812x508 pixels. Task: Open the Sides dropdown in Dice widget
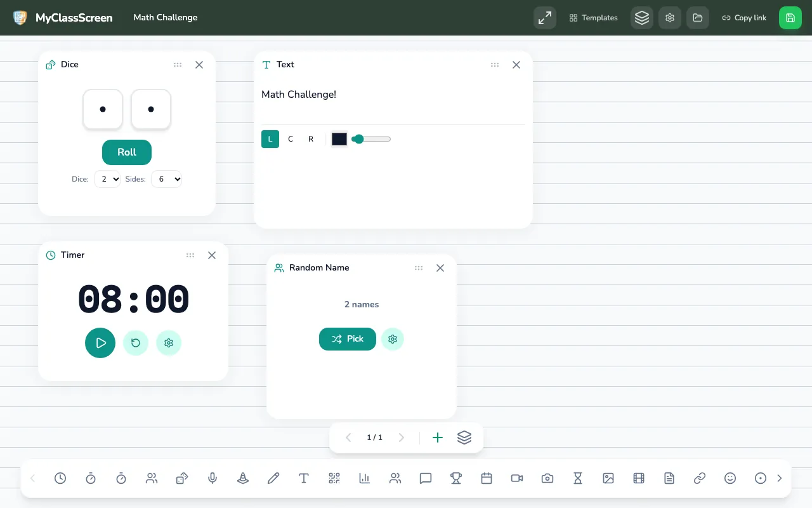[x=167, y=179]
